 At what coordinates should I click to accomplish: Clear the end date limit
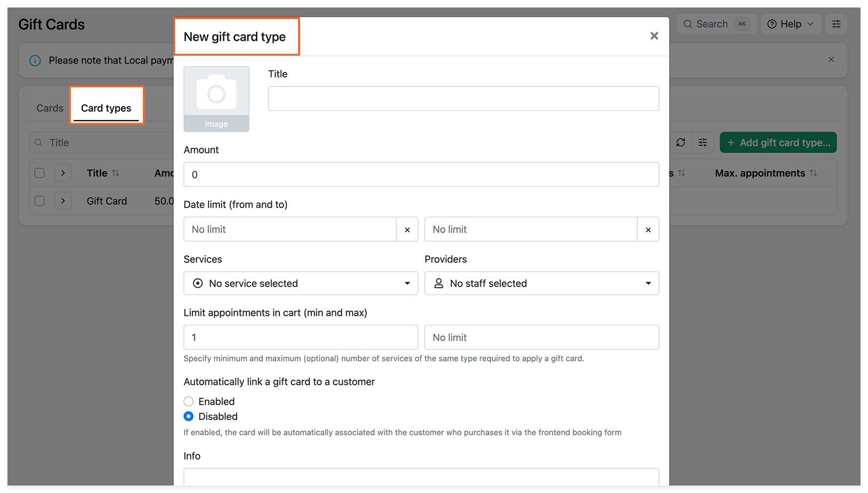tap(648, 229)
